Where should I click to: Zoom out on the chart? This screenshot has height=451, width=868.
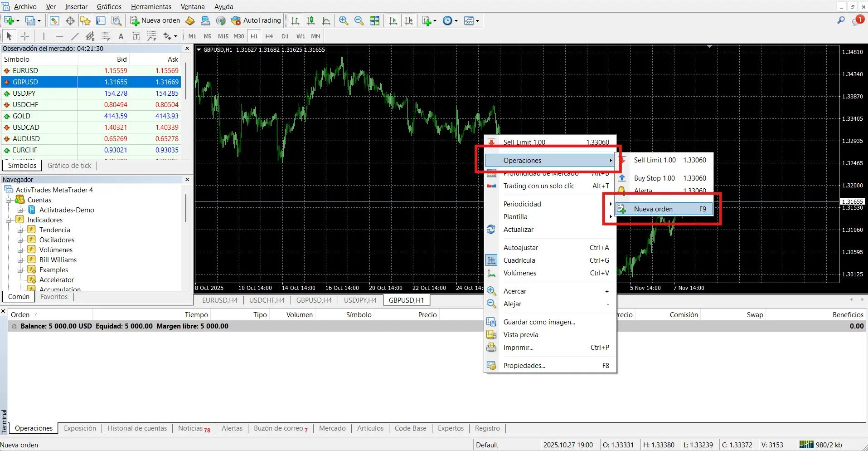pos(359,20)
